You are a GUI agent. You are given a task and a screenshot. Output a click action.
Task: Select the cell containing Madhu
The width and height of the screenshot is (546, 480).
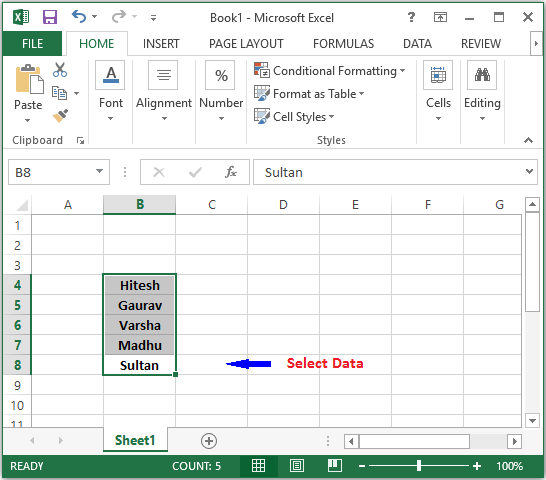(140, 345)
